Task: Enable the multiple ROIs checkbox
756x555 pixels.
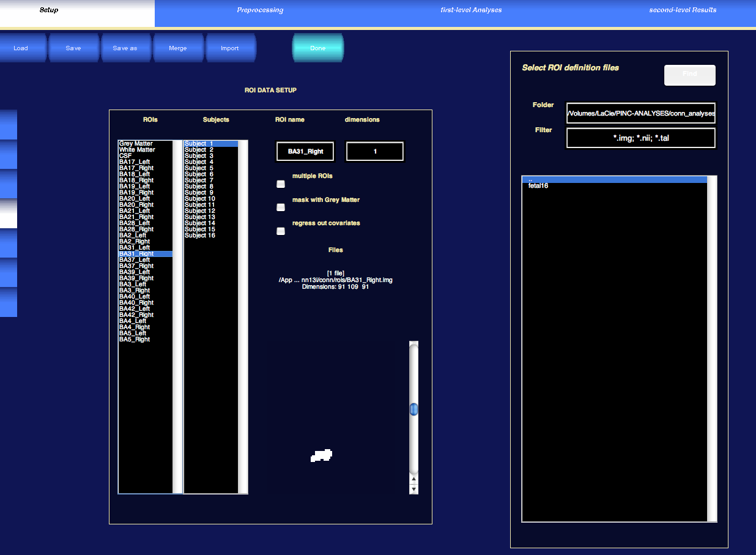Action: click(281, 184)
